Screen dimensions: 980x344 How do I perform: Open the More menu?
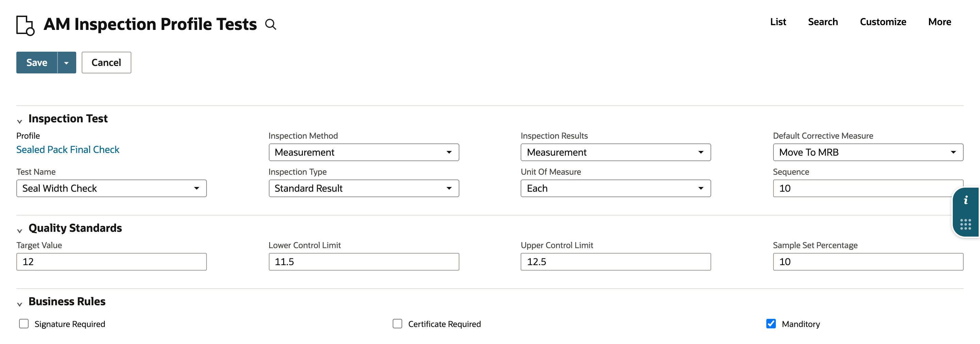click(939, 22)
